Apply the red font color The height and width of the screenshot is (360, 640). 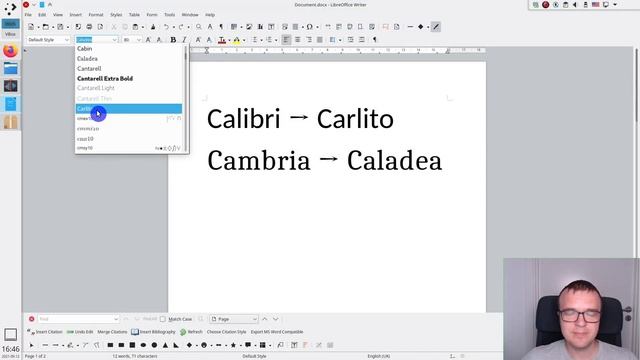pos(222,40)
